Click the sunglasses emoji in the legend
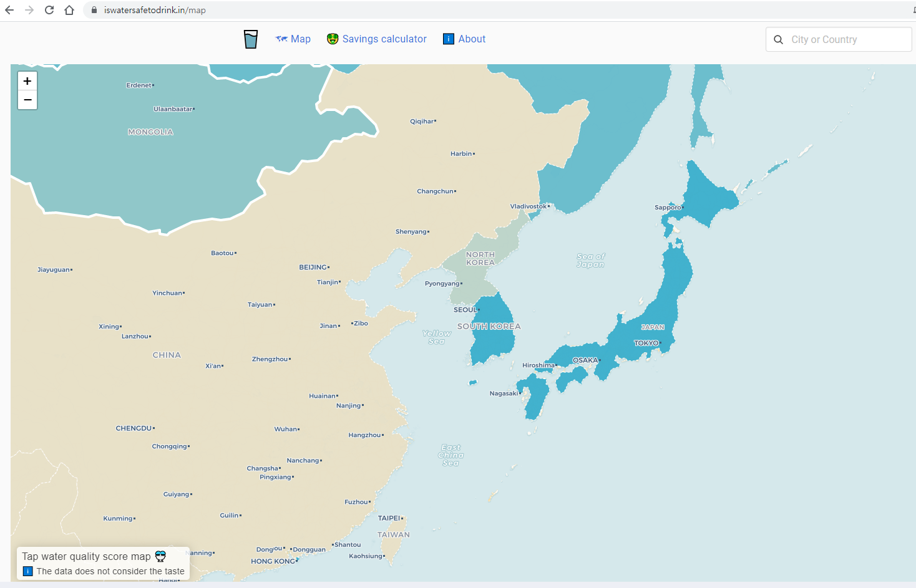The width and height of the screenshot is (916, 588). tap(160, 556)
